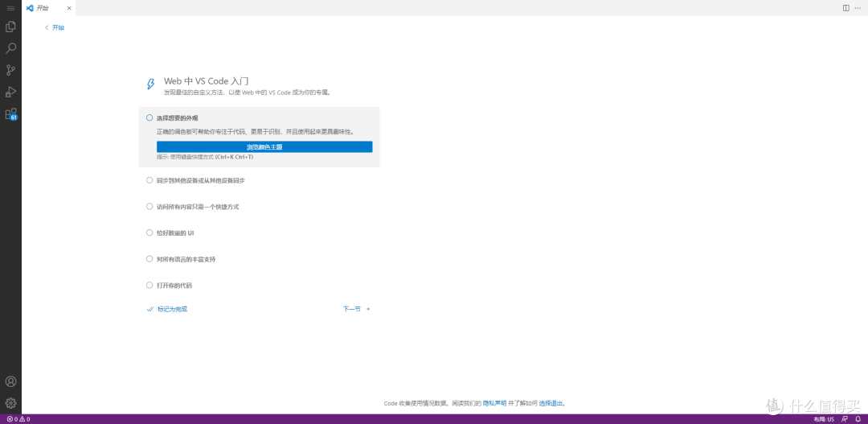Go back via the 开始 link
Viewport: 868px width, 424px height.
coord(55,27)
